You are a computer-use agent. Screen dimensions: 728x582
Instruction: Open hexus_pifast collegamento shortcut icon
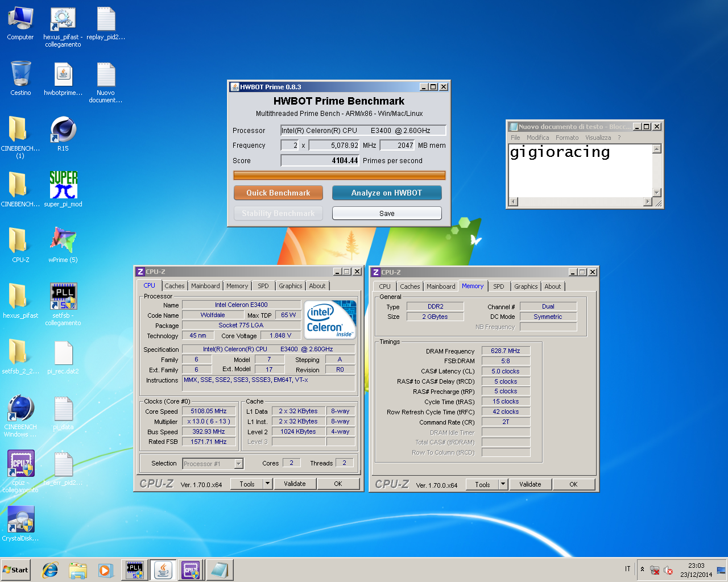point(63,26)
